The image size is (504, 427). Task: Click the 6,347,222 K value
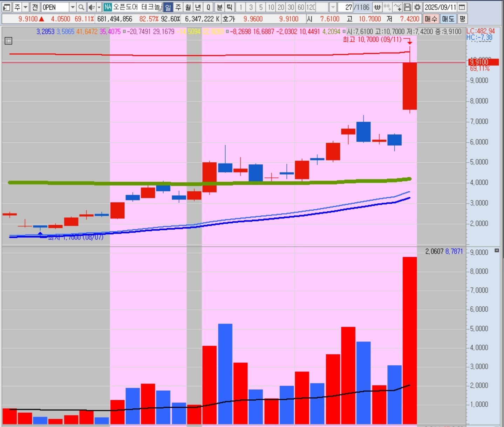[202, 19]
